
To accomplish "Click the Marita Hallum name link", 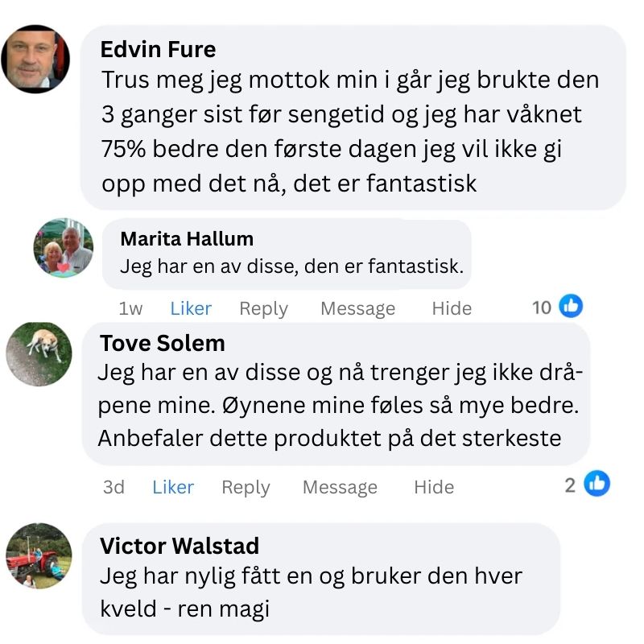I will (x=187, y=239).
